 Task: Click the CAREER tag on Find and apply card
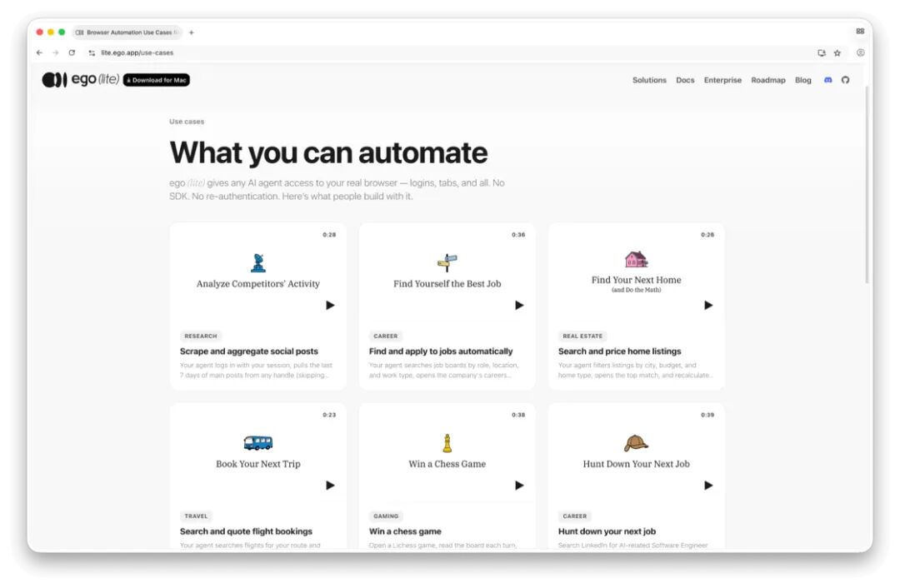[x=385, y=336]
